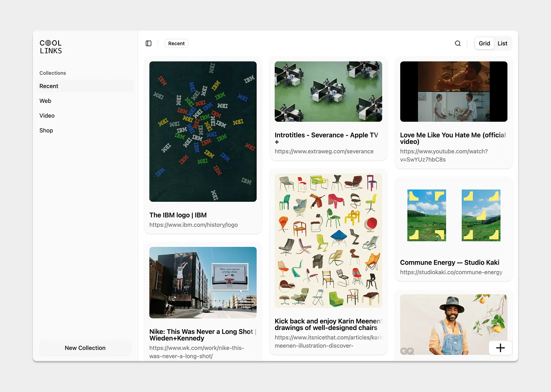Click 'Nike: This Was Never a Long Shot' title
This screenshot has width=551, height=392.
coord(203,335)
